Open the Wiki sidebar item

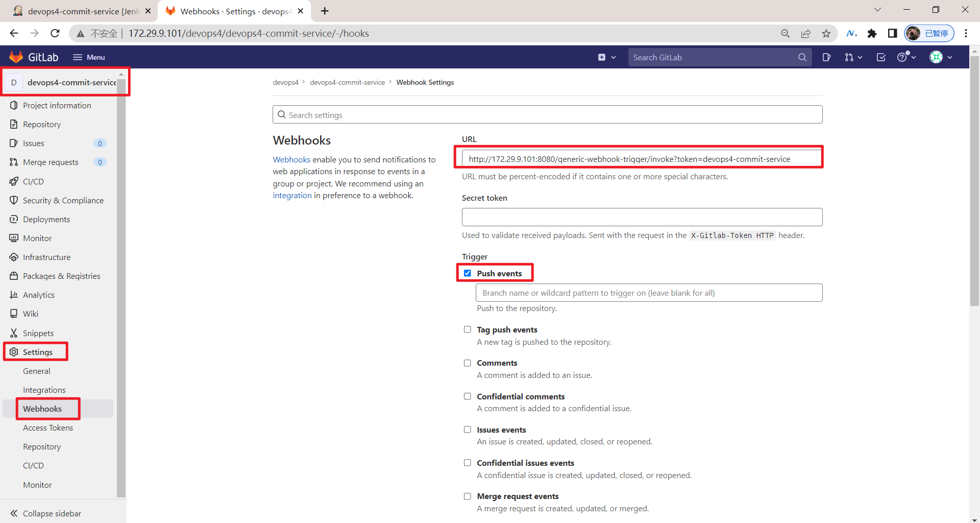31,314
